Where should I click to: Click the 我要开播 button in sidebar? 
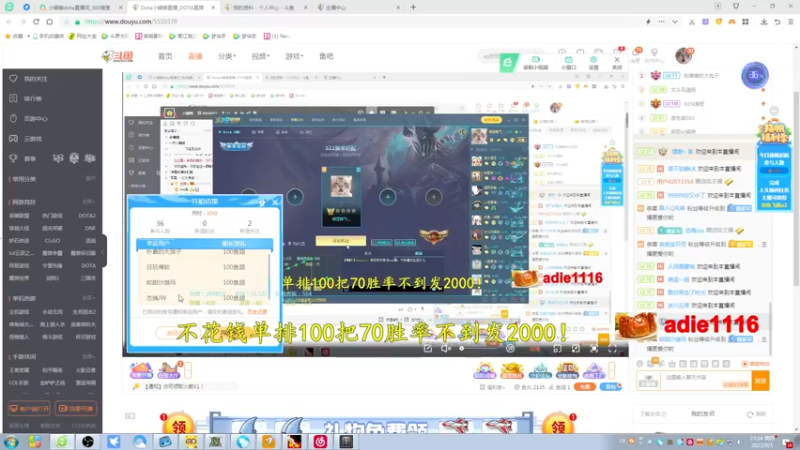click(x=76, y=409)
